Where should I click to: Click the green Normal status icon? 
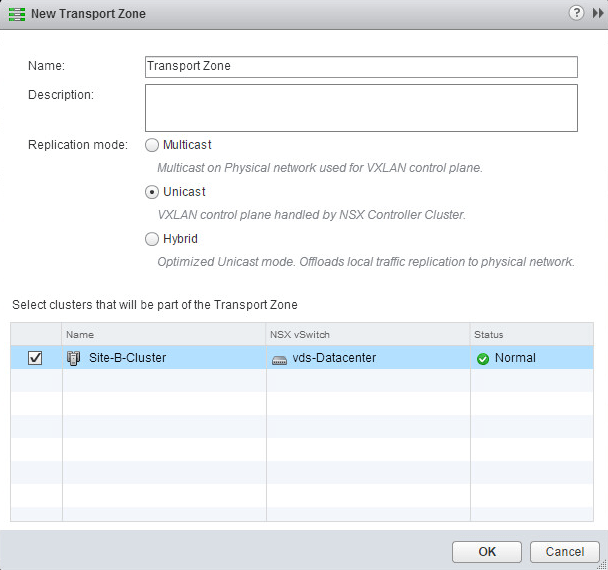tap(483, 359)
